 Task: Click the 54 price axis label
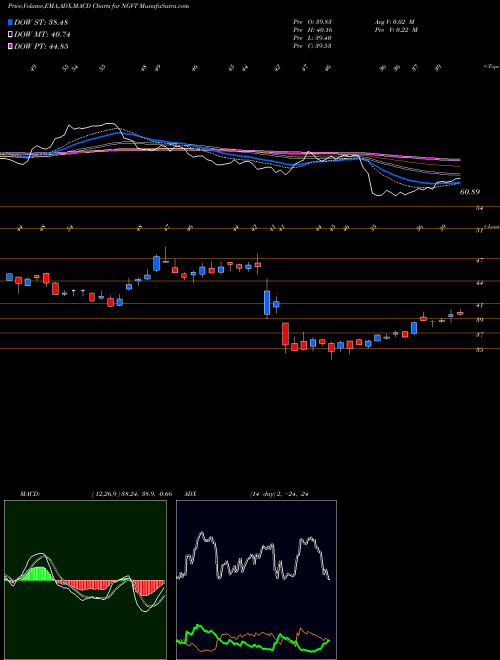click(x=479, y=208)
